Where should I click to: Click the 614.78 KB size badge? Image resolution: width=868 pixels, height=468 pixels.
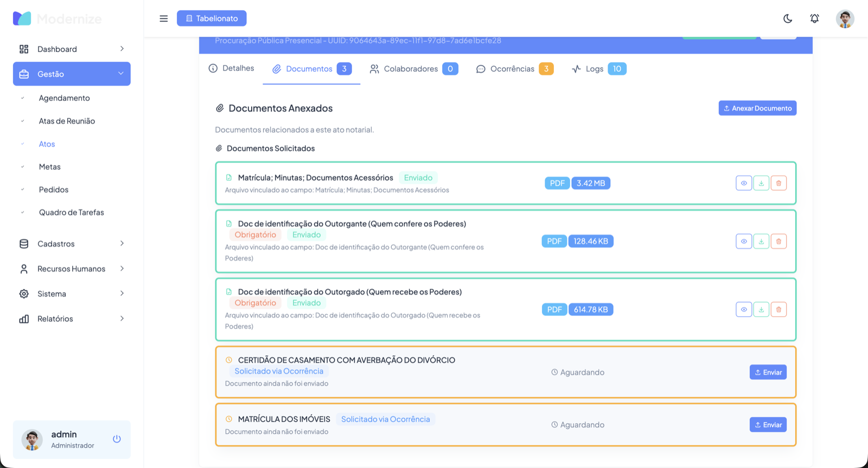point(591,310)
